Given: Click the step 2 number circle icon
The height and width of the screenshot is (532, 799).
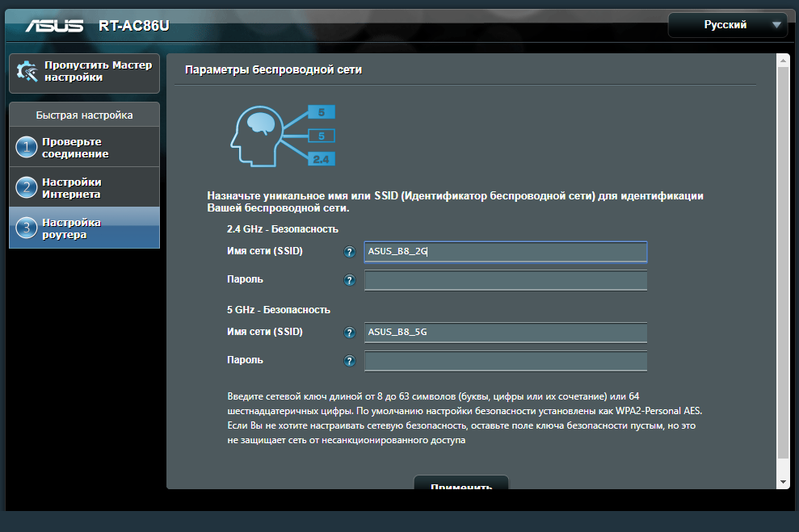Looking at the screenshot, I should point(27,187).
